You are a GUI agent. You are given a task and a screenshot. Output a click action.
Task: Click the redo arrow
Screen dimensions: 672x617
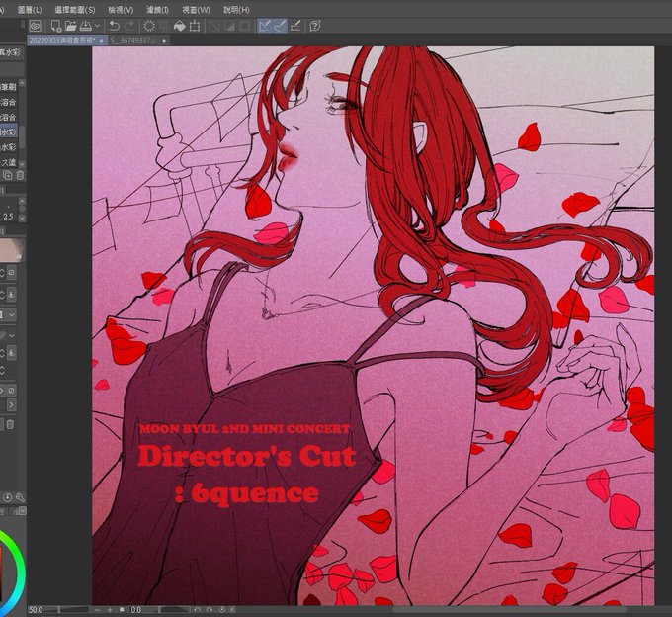[x=129, y=26]
